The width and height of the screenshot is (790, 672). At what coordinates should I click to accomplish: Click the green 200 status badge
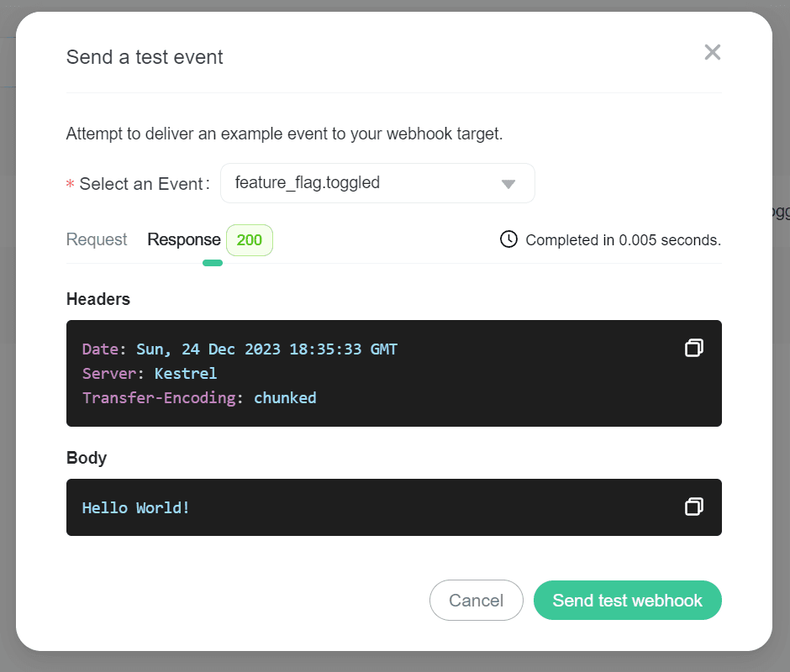pos(250,239)
